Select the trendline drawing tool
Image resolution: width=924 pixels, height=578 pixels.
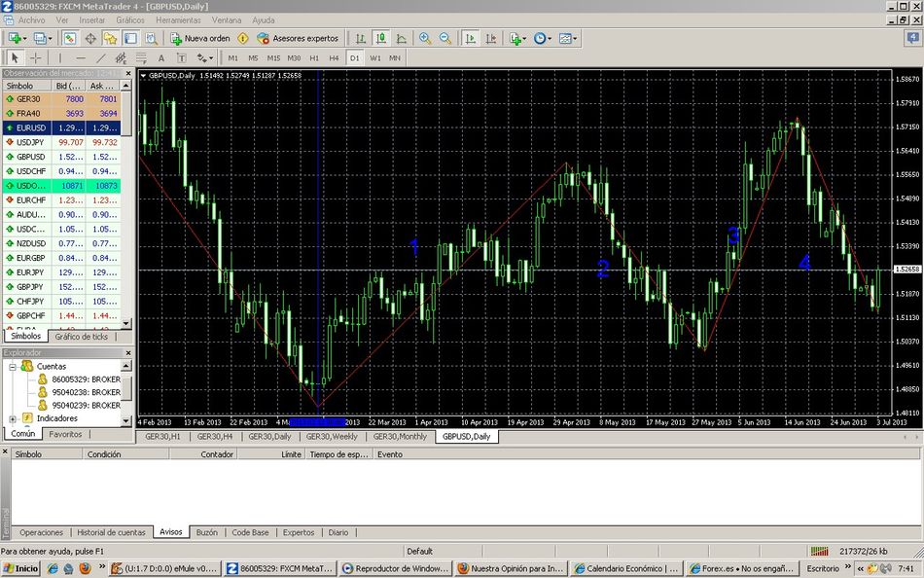point(101,58)
